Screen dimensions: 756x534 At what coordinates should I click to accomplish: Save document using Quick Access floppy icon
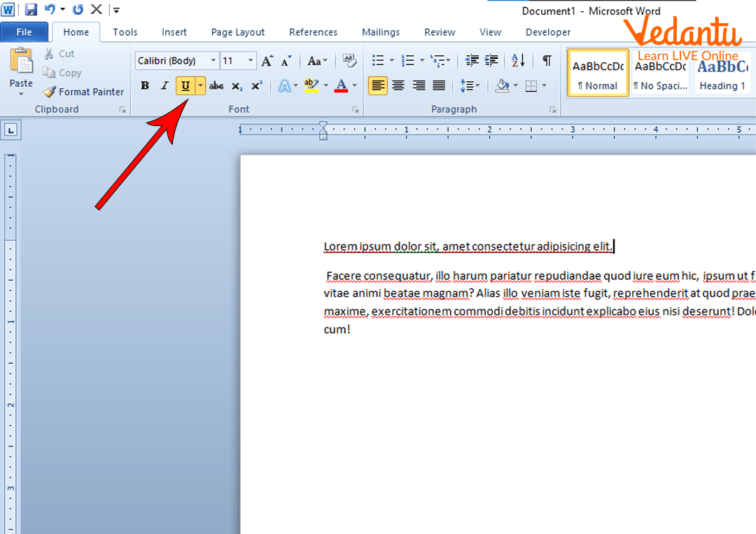31,10
